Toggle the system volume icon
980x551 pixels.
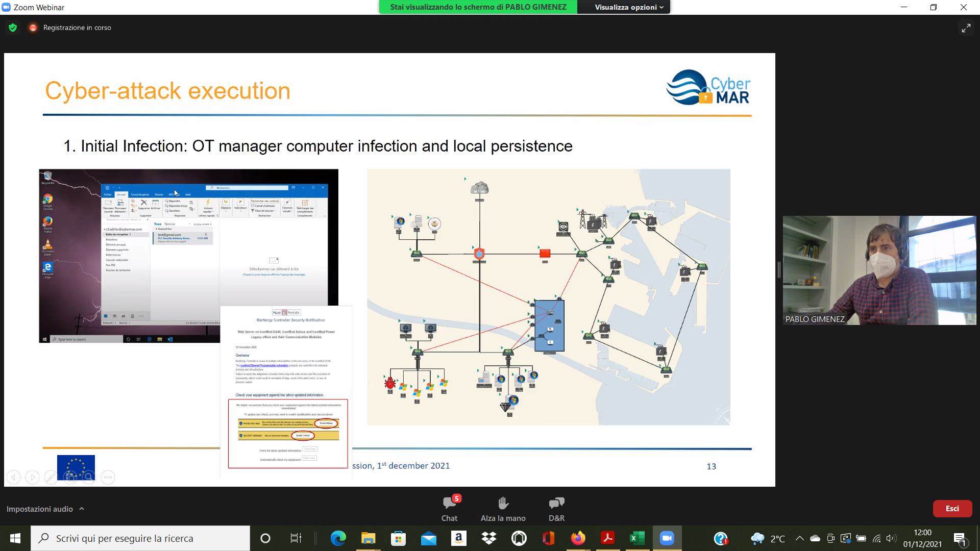pyautogui.click(x=891, y=538)
